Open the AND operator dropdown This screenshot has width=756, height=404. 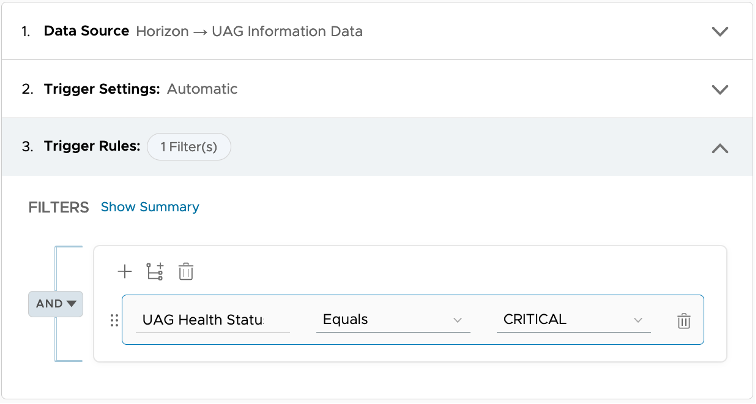pos(56,303)
